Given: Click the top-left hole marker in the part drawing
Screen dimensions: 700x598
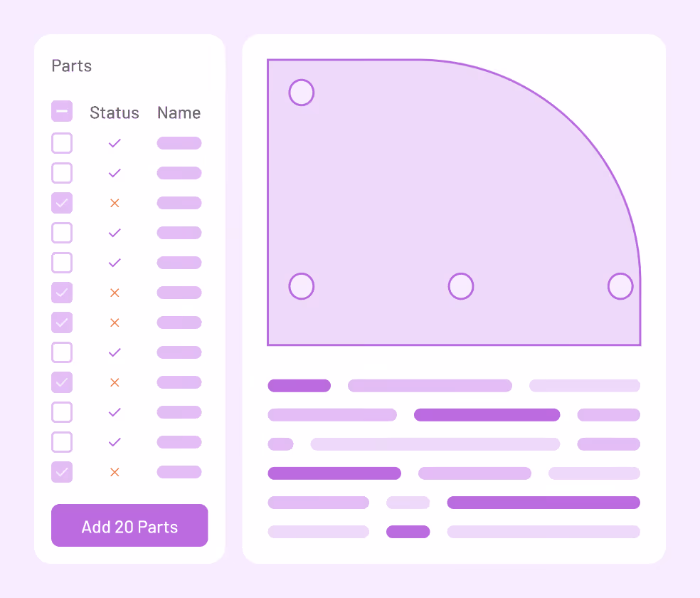Looking at the screenshot, I should (x=301, y=92).
